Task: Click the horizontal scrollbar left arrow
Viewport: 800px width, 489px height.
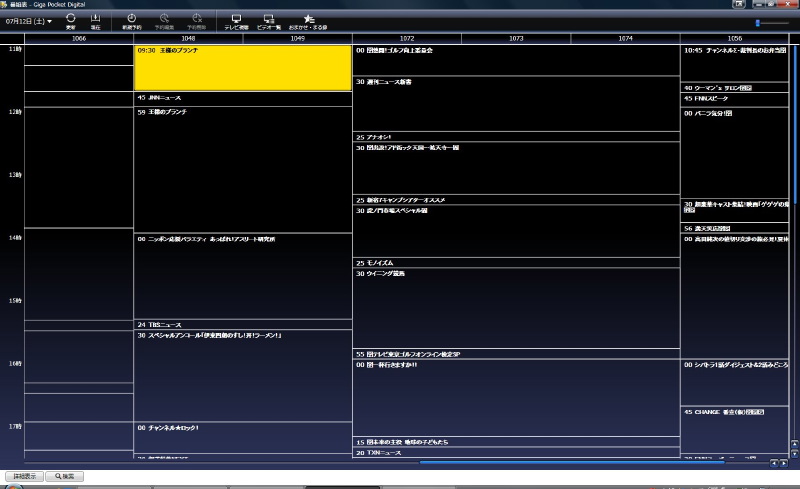Action: (772, 463)
